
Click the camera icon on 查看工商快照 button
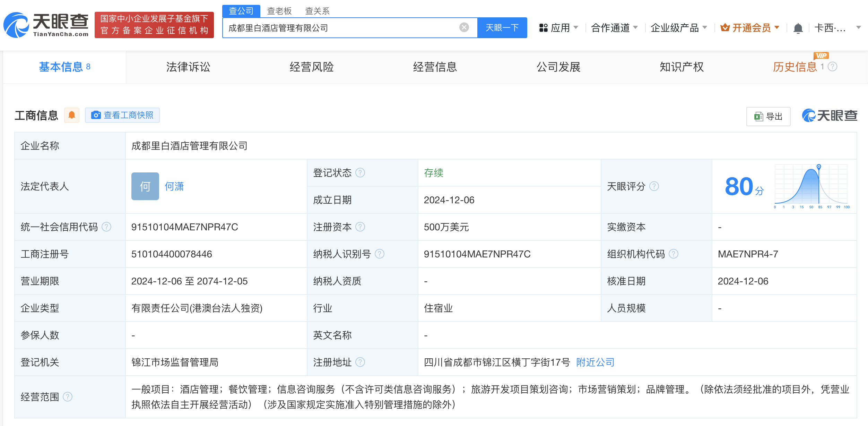[96, 115]
